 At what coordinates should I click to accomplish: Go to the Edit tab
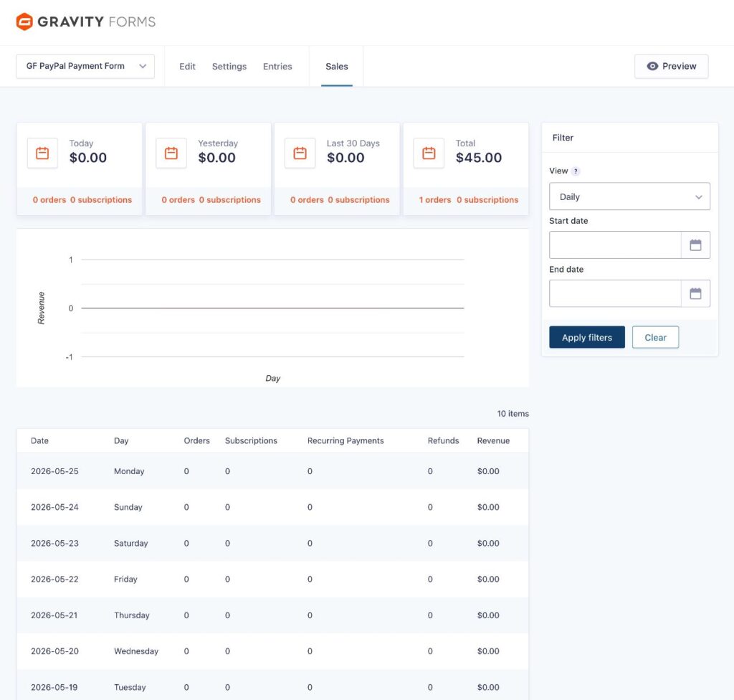pos(187,67)
